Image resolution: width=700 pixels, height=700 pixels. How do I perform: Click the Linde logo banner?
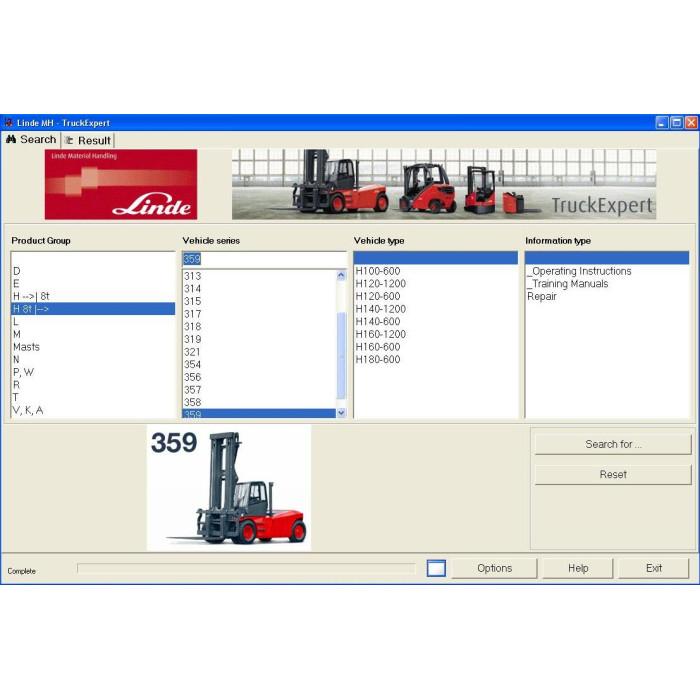(x=121, y=184)
